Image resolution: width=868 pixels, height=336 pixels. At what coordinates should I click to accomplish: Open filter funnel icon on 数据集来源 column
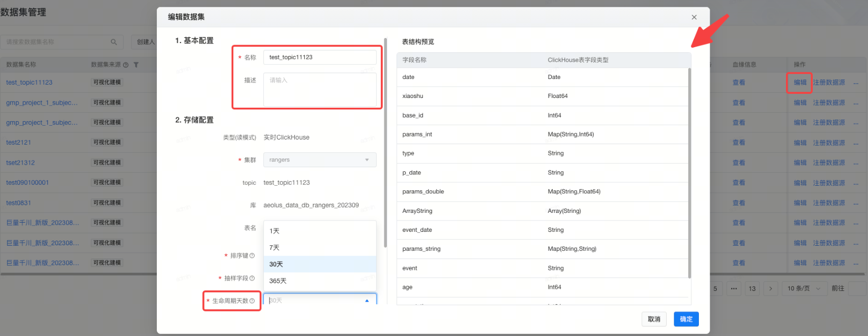coord(136,65)
